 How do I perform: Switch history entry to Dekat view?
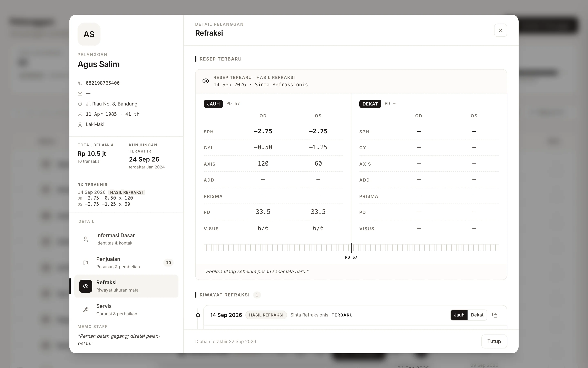[x=477, y=315]
